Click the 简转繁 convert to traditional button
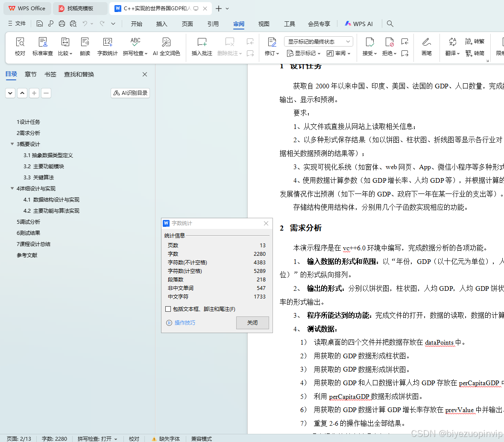Image resolution: width=504 pixels, height=442 pixels. click(x=475, y=41)
